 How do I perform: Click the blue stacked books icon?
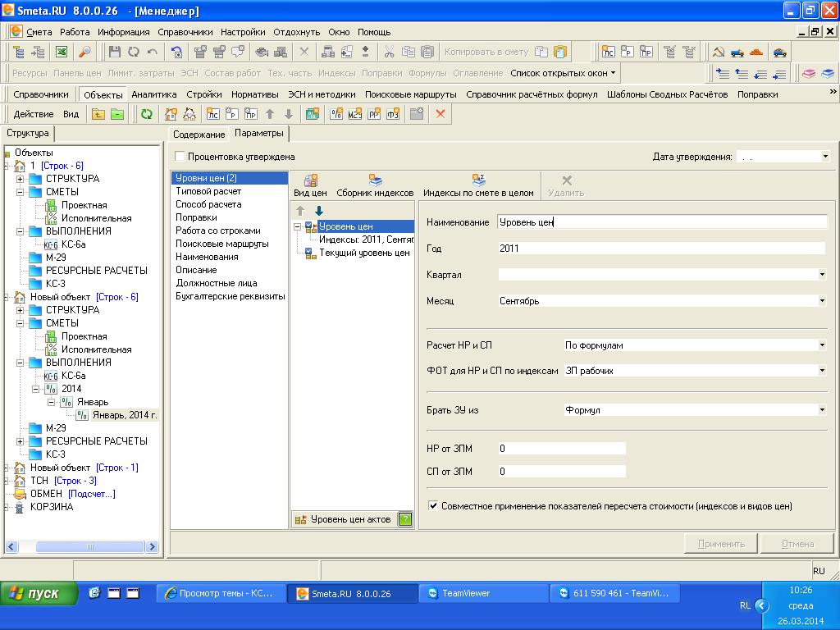tap(828, 73)
